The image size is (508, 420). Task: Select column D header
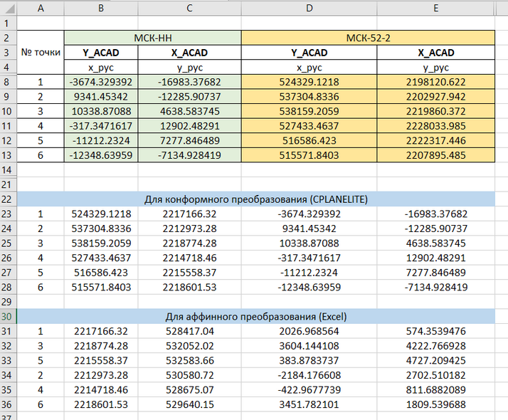309,8
